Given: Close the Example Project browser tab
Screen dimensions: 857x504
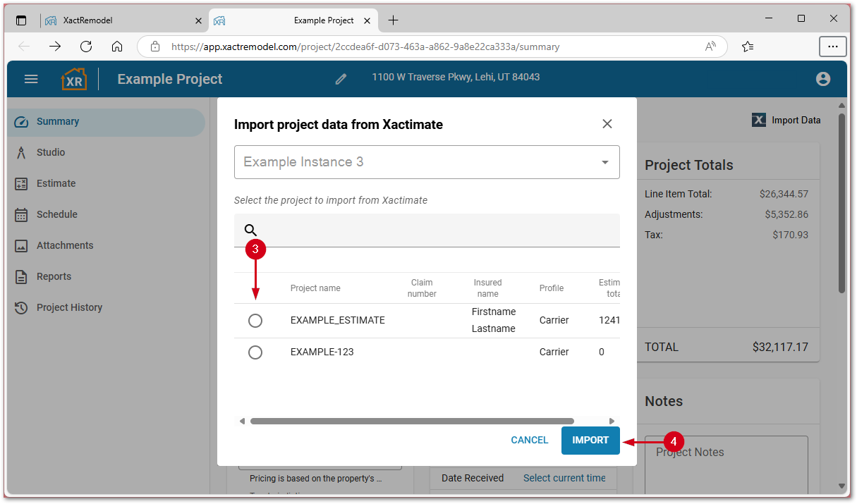Looking at the screenshot, I should [367, 20].
